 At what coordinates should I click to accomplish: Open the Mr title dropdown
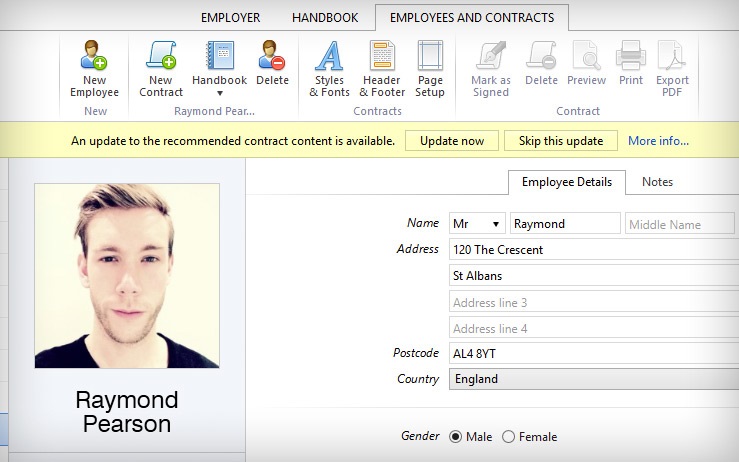pyautogui.click(x=477, y=223)
